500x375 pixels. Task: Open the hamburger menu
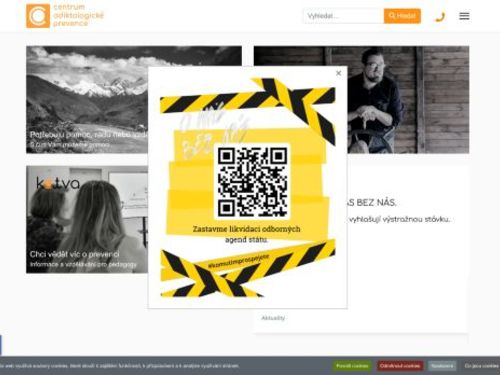pos(464,16)
